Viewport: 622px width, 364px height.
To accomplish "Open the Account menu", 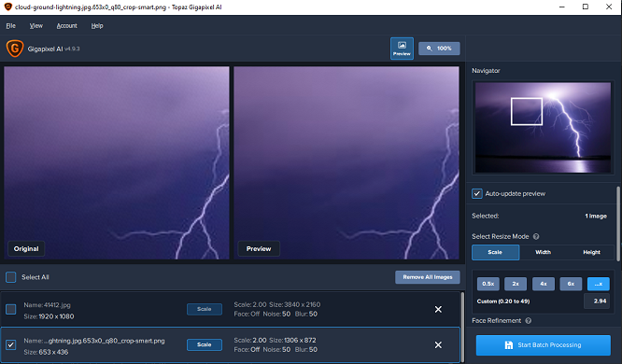I will (66, 26).
